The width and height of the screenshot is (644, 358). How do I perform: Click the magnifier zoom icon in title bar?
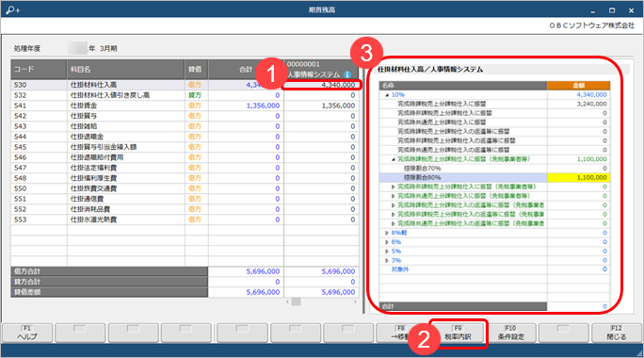point(12,9)
